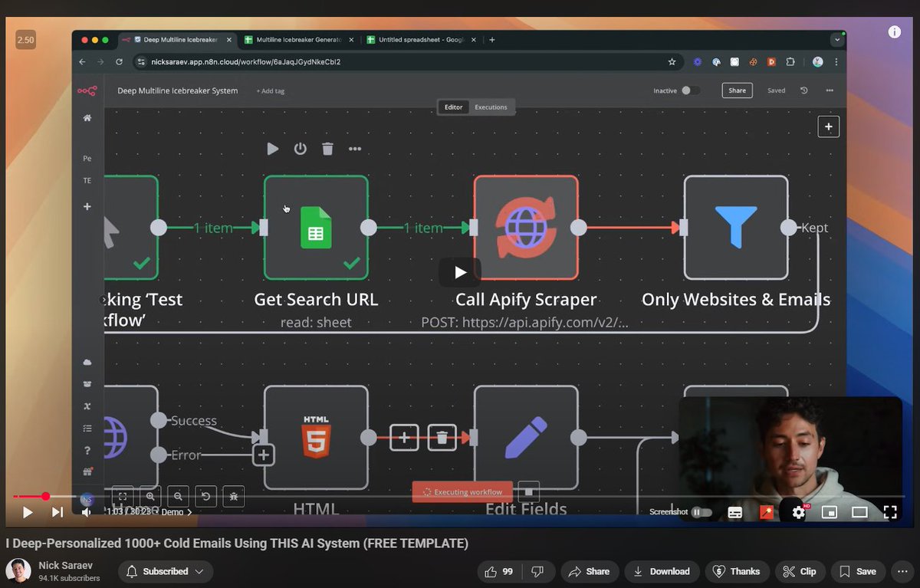Image resolution: width=920 pixels, height=588 pixels.
Task: Click the Thanks button
Action: [x=737, y=572]
